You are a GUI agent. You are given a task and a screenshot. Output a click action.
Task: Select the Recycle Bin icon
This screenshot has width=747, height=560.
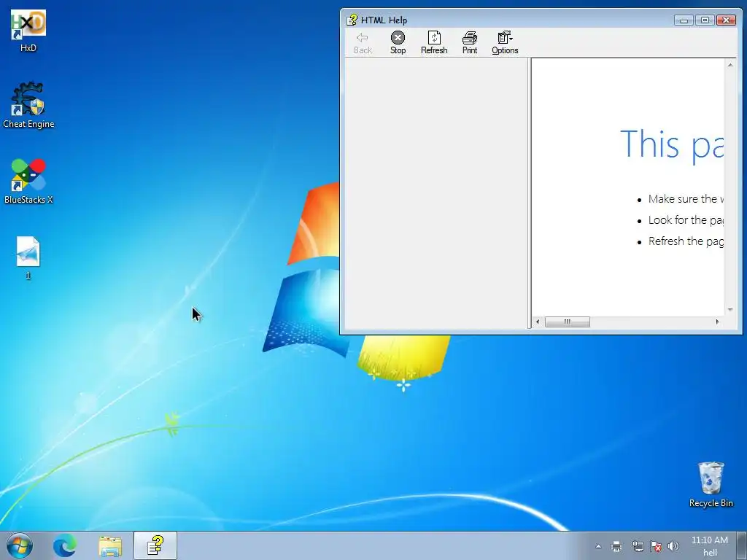711,484
